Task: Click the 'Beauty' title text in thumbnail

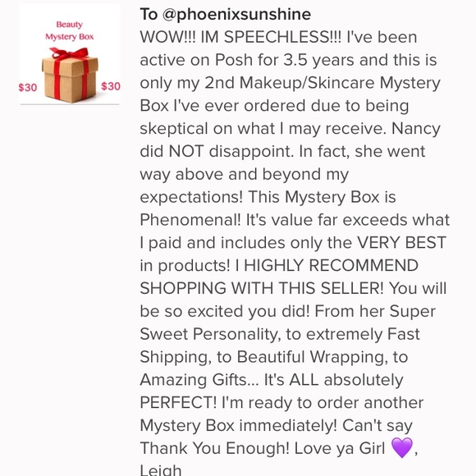Action: click(x=70, y=25)
